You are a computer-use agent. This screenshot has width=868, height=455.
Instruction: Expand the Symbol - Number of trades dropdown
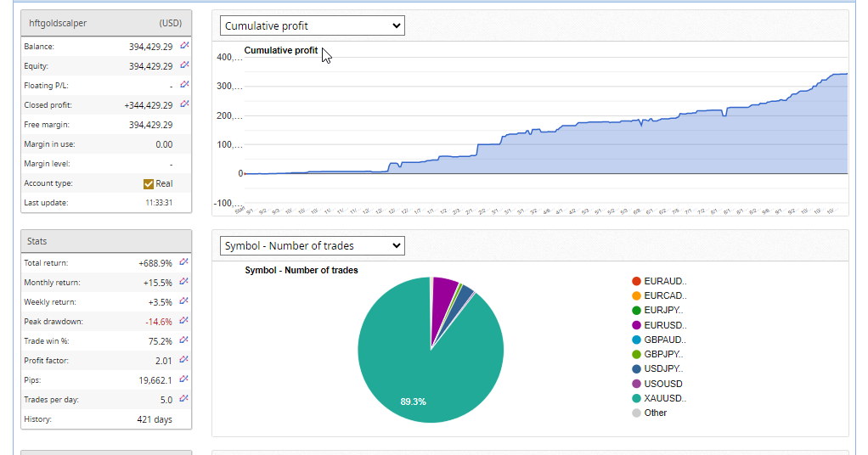tap(312, 246)
